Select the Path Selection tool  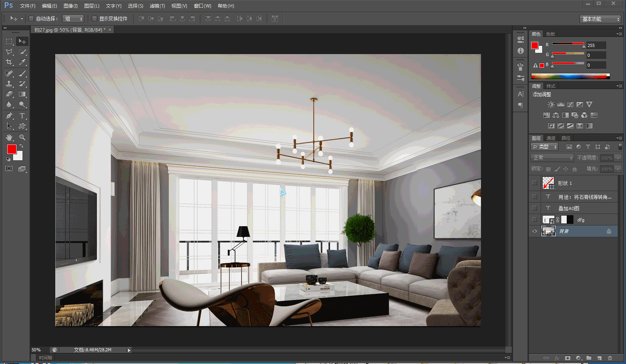click(9, 126)
